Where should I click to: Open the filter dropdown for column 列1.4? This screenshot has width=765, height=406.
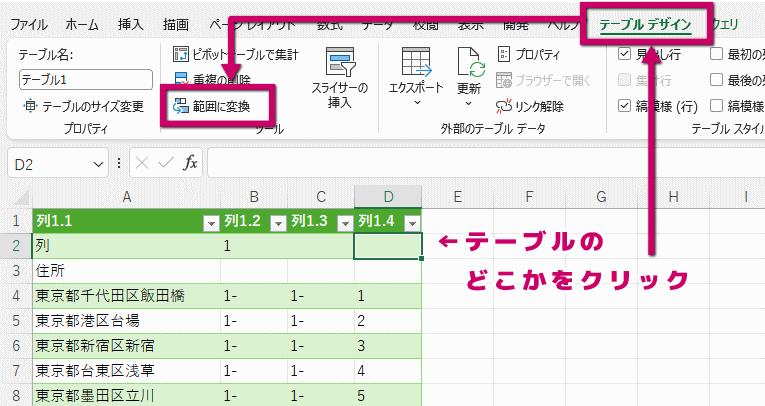point(411,223)
